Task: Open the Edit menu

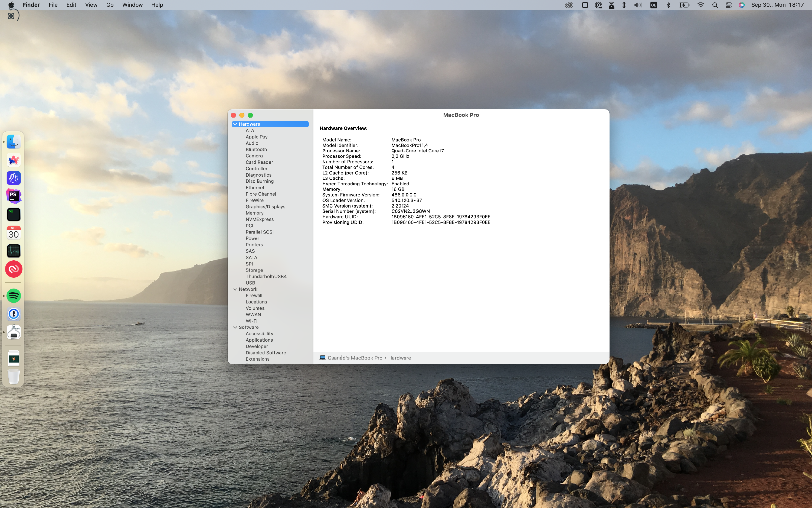Action: (71, 5)
